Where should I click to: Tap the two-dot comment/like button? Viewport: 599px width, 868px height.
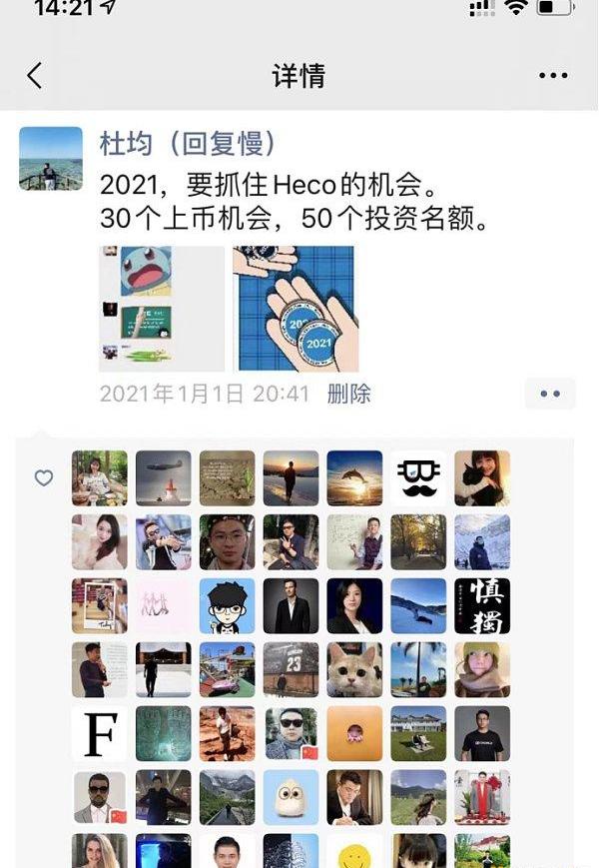click(x=550, y=394)
